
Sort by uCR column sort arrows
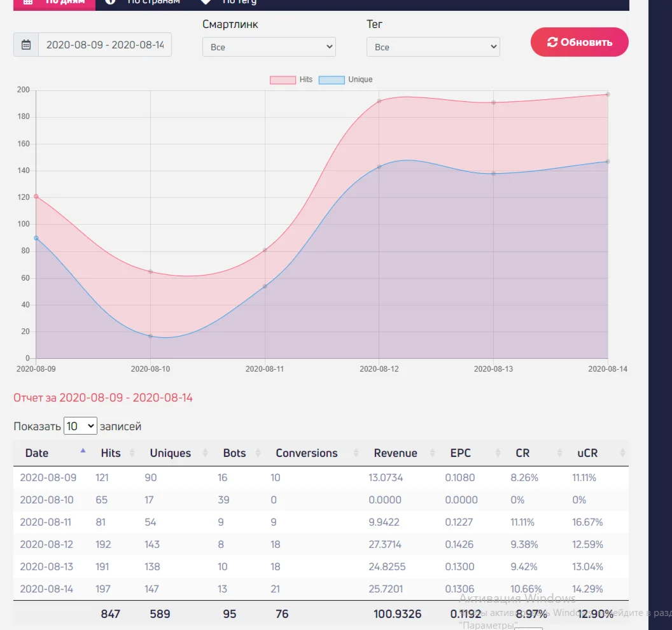click(x=622, y=453)
